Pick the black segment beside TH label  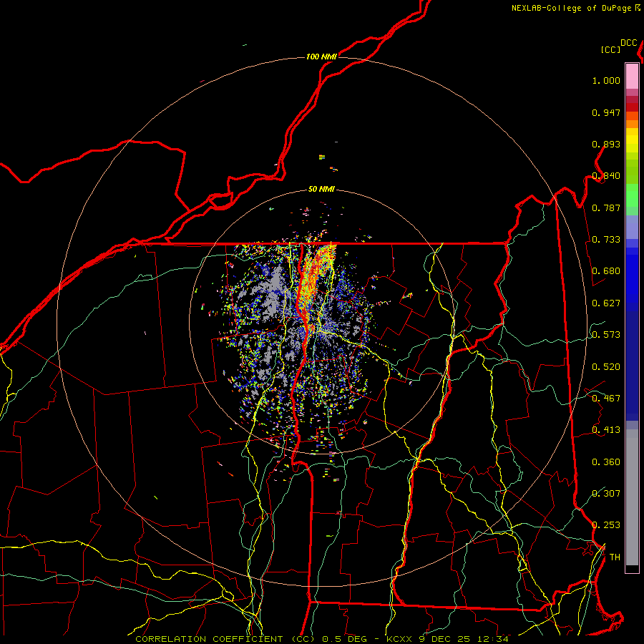[x=632, y=568]
